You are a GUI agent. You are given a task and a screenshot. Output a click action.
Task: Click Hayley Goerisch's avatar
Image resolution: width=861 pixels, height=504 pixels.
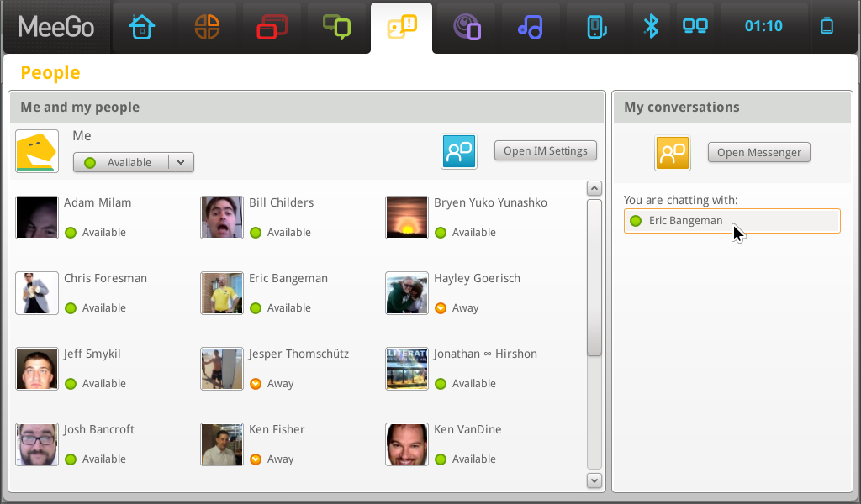click(407, 293)
